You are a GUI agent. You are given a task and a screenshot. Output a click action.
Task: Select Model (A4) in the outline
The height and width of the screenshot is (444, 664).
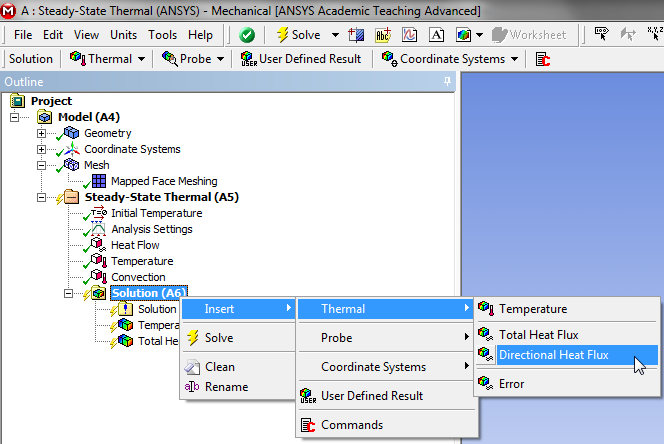coord(89,117)
